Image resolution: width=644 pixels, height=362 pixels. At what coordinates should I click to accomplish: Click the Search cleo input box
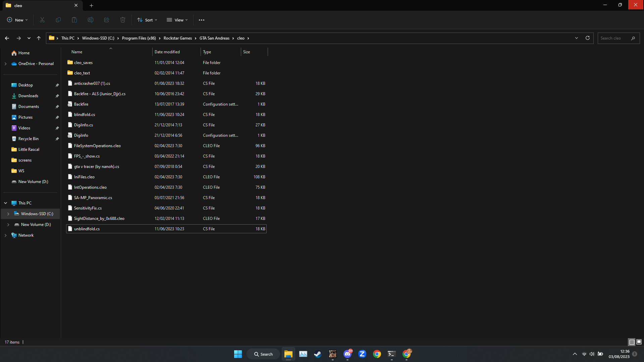(614, 38)
